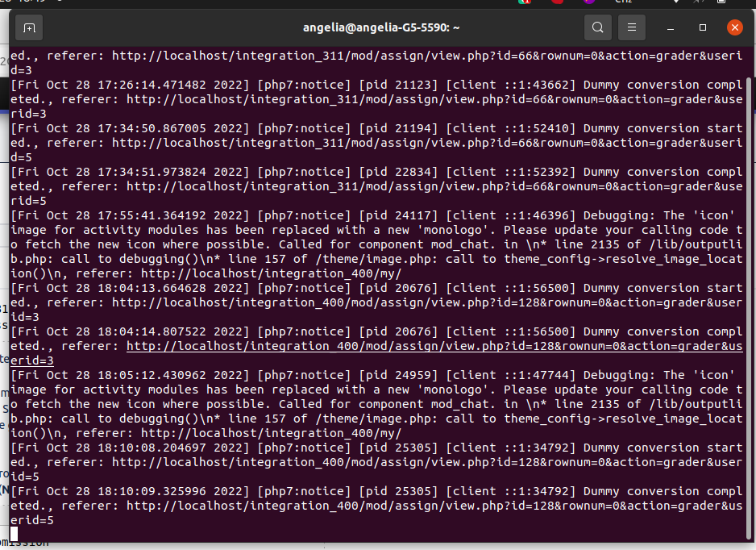
Task: Click timestamp 17:55:41.364192
Action: [152, 215]
